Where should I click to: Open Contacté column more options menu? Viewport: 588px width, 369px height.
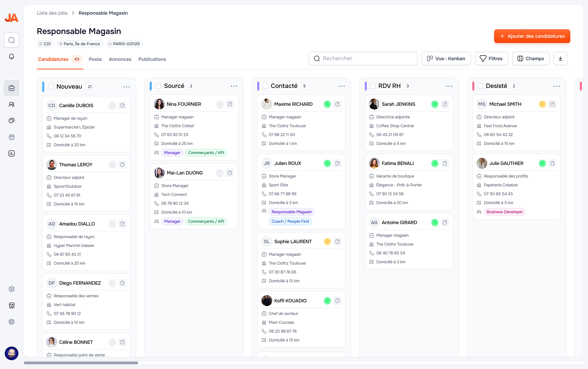(x=342, y=86)
